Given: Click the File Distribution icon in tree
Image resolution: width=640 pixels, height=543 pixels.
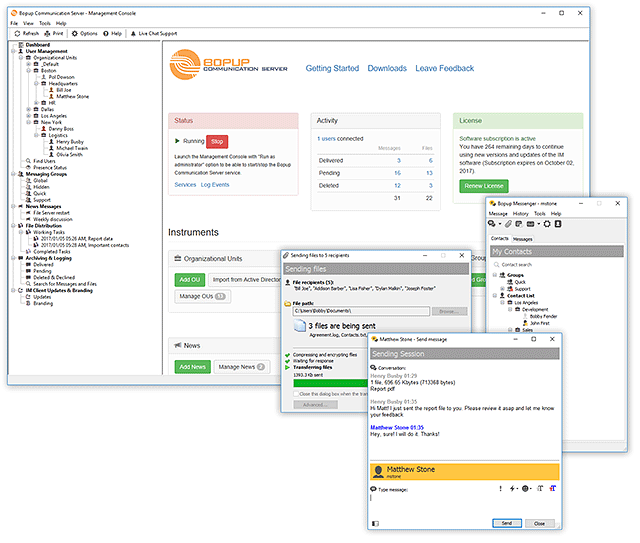Looking at the screenshot, I should (x=21, y=226).
